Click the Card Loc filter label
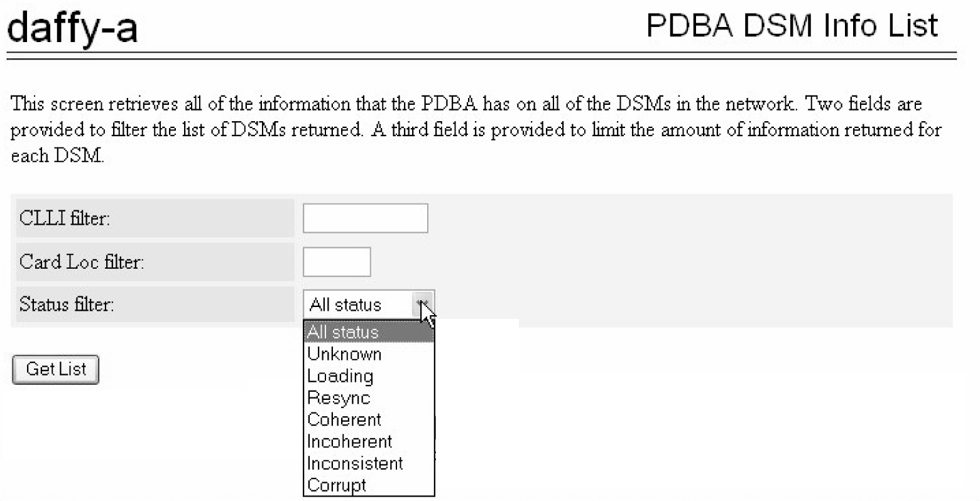 pyautogui.click(x=82, y=262)
